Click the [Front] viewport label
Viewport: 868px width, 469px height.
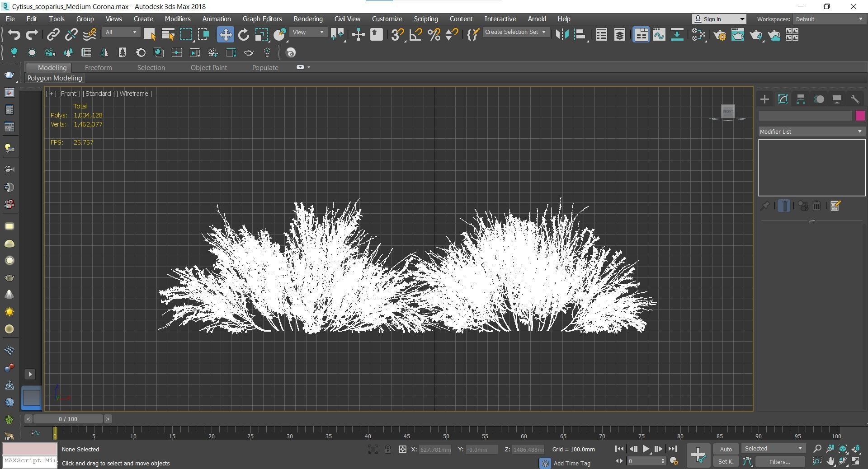tap(69, 94)
